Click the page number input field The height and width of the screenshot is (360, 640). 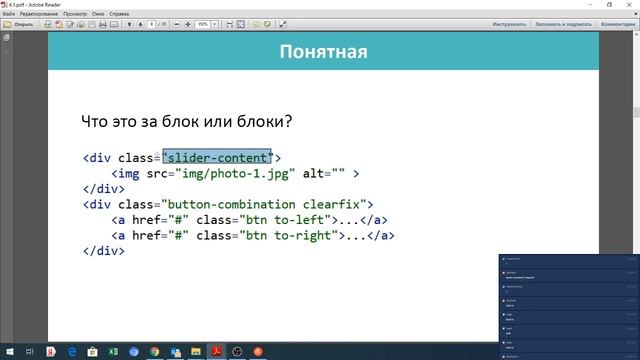coord(152,24)
